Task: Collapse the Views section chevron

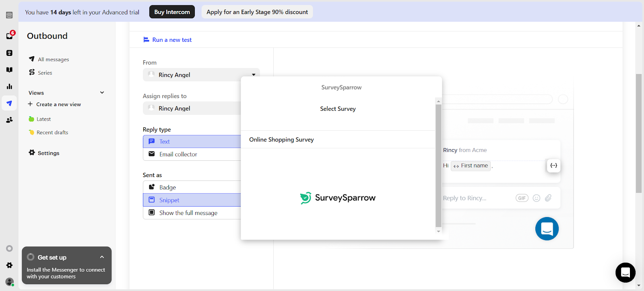Action: (102, 92)
